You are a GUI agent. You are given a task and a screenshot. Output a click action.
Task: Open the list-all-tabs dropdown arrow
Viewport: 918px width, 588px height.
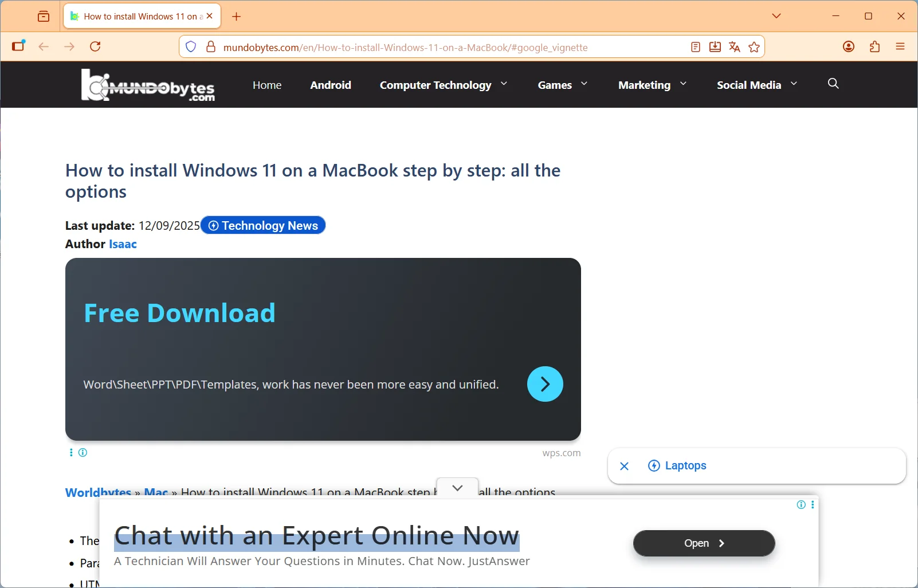776,16
